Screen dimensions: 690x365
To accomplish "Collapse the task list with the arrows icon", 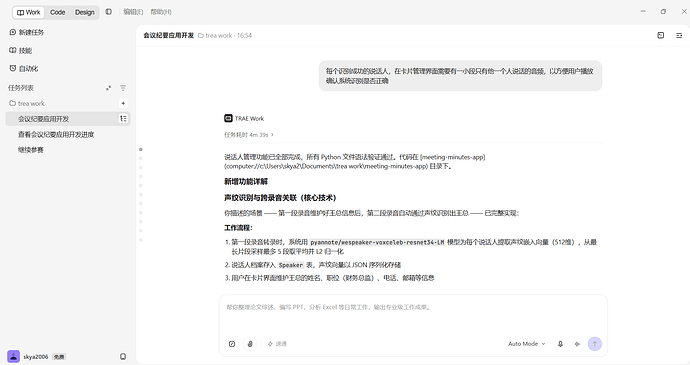I will pos(108,88).
